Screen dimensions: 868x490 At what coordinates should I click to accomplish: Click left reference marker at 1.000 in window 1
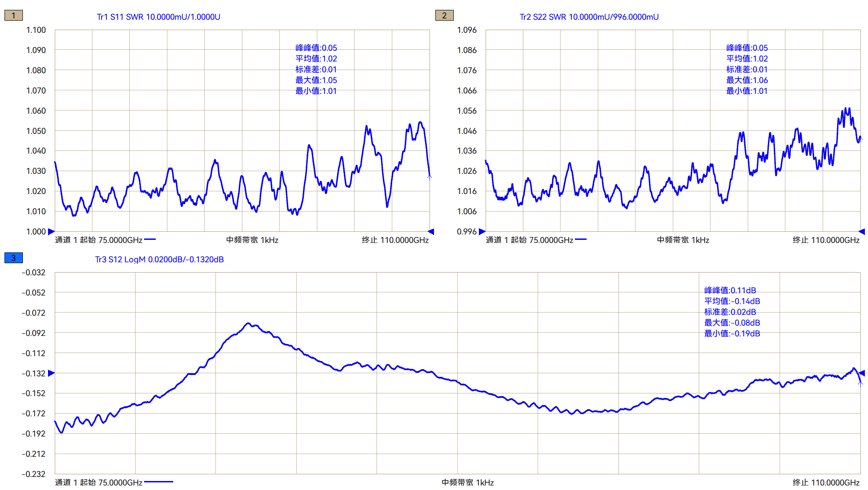pos(51,232)
